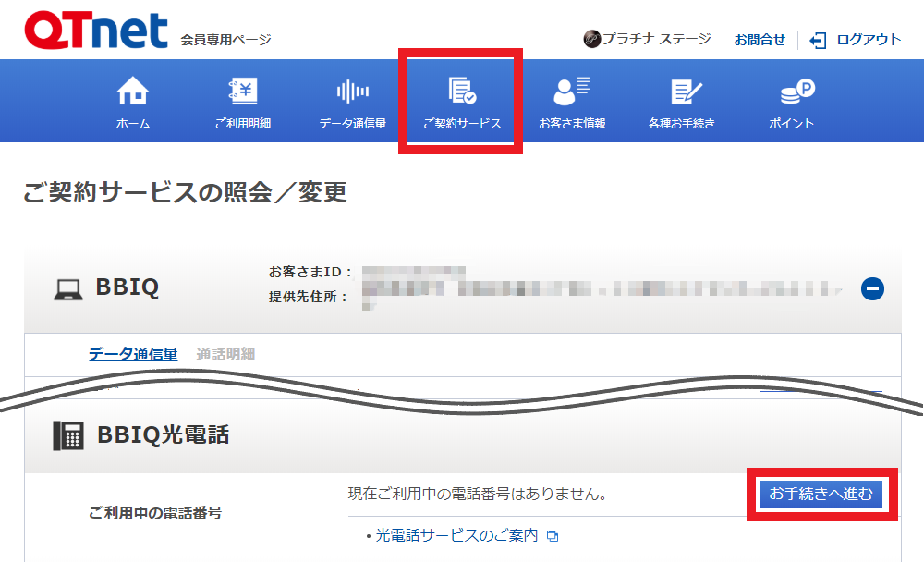Screen dimensions: 924x562
Task: Open ポイント navigation label
Action: pyautogui.click(x=792, y=123)
